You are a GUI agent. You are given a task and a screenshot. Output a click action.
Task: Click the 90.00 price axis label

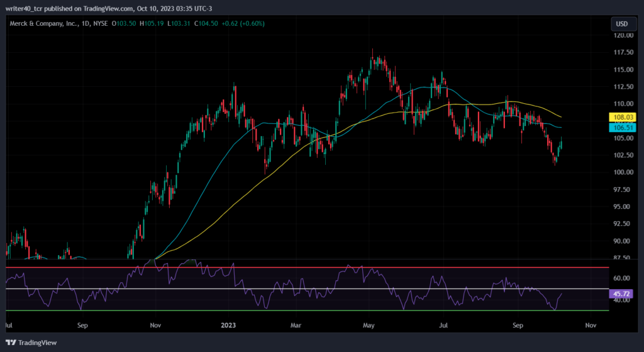coord(623,241)
